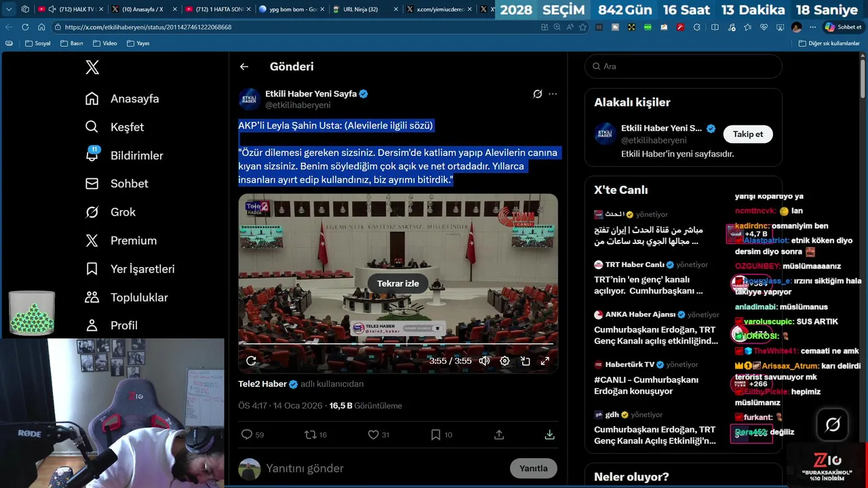Click the star to favorite page

583,27
